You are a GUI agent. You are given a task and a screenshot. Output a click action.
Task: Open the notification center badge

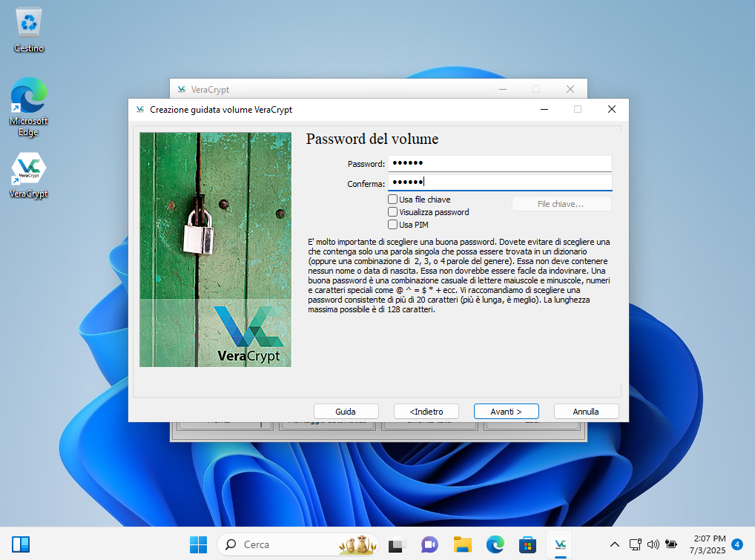coord(736,544)
